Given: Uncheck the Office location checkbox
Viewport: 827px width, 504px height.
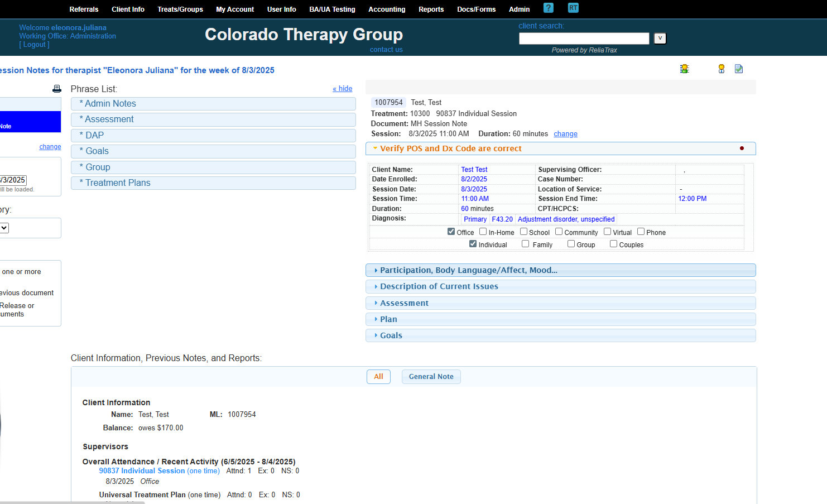Looking at the screenshot, I should point(451,232).
